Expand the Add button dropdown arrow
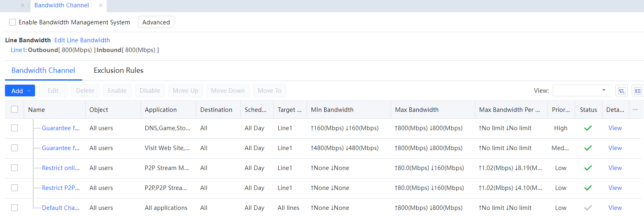Viewport: 644px width, 216px height. tap(29, 91)
